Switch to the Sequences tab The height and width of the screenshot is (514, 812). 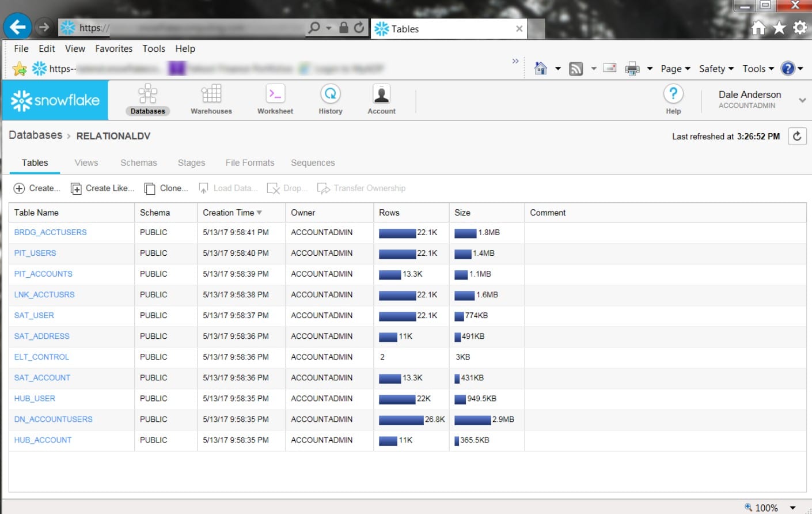(x=313, y=163)
